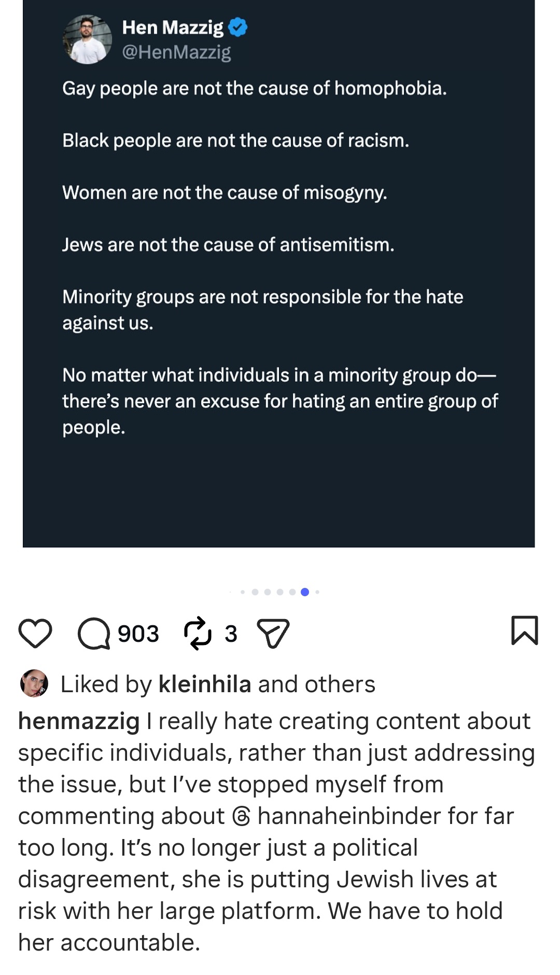Jump to the last carousel dot
Image resolution: width=560 pixels, height=975 pixels.
(317, 592)
